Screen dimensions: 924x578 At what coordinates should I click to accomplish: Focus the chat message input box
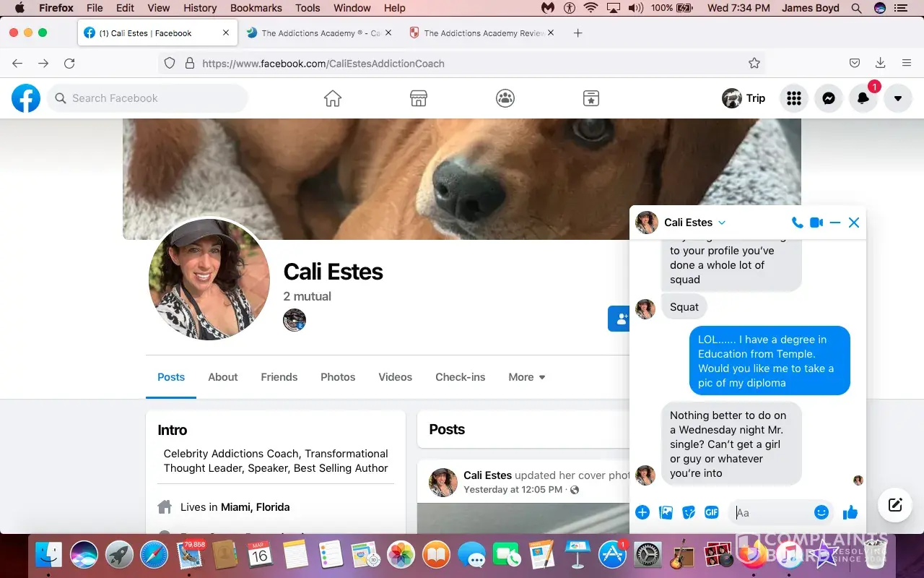(781, 512)
